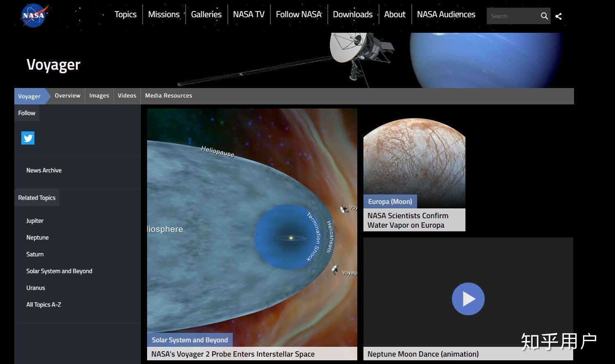Open the All Topics A-Z link

43,305
